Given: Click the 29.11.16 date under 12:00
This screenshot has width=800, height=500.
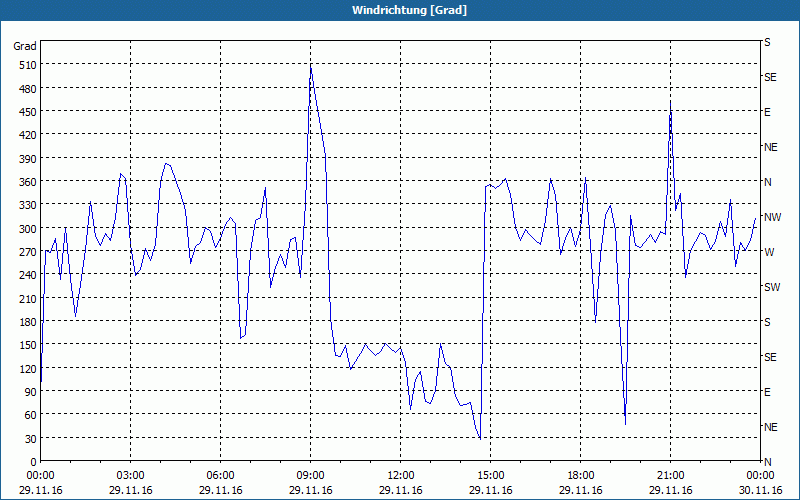Looking at the screenshot, I should (x=401, y=491).
